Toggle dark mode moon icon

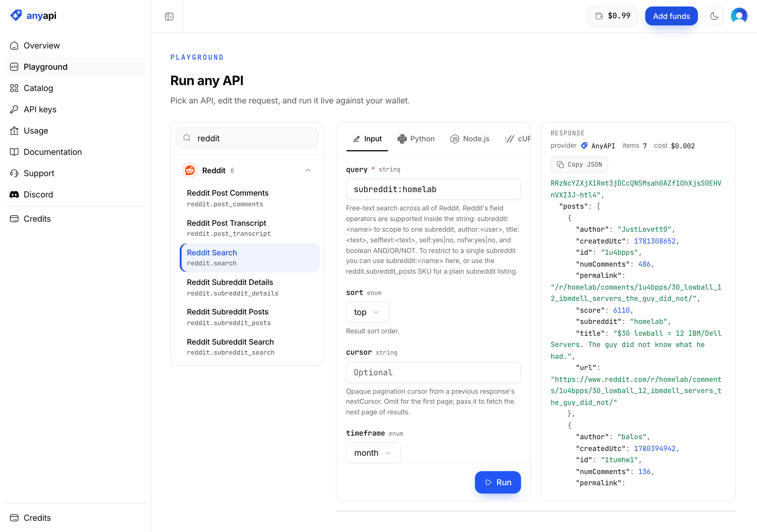pos(714,16)
